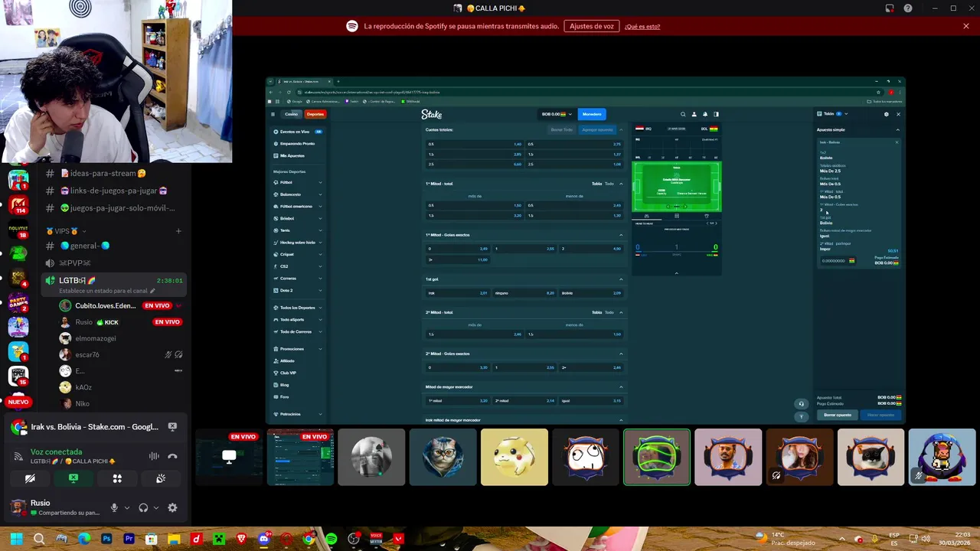This screenshot has height=551, width=980.
Task: Click Ajustes de voz button
Action: [592, 26]
